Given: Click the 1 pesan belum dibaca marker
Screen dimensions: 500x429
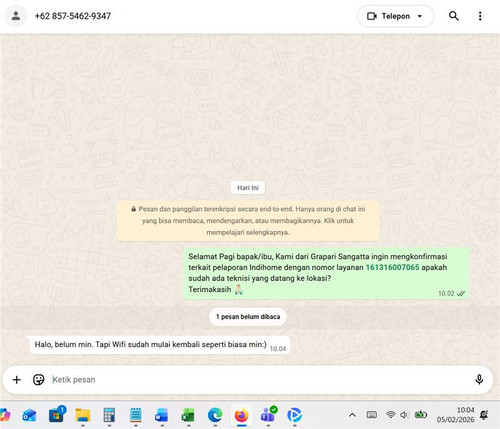Looking at the screenshot, I should [x=248, y=317].
